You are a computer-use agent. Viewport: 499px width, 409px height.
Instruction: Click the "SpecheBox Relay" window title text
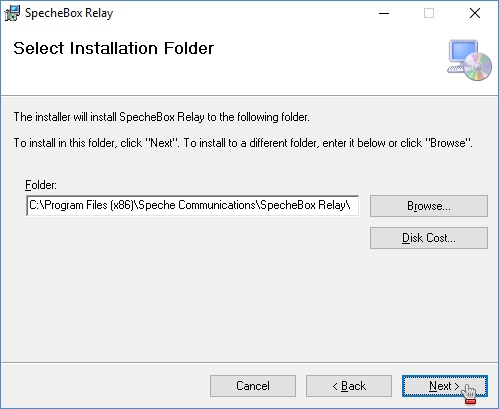click(69, 13)
